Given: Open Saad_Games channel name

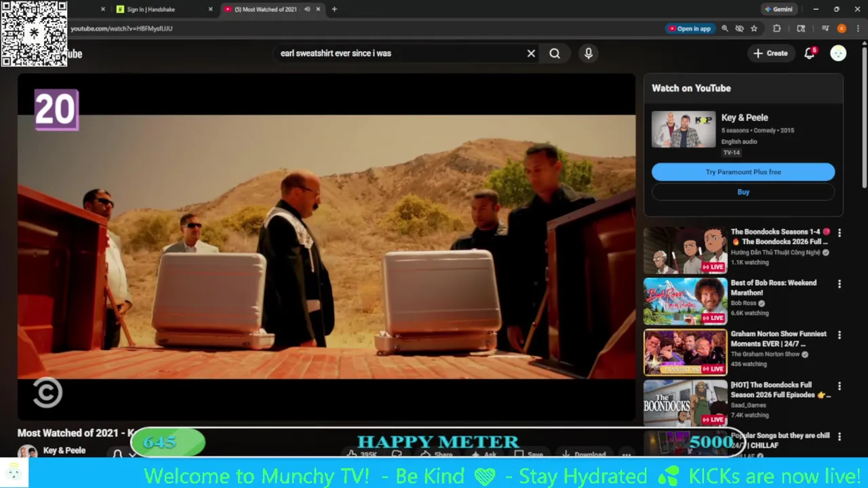Looking at the screenshot, I should [749, 405].
